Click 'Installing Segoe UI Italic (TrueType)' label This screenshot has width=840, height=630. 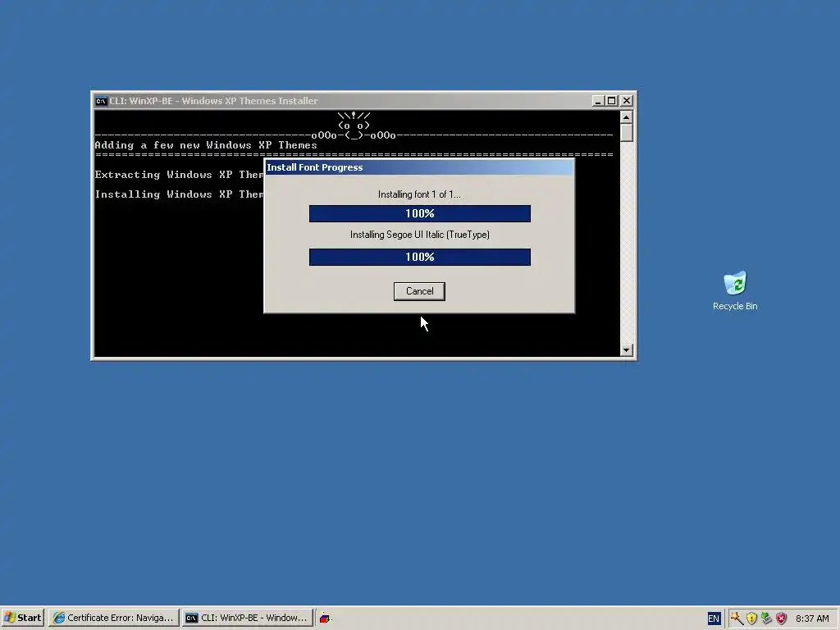(x=419, y=235)
